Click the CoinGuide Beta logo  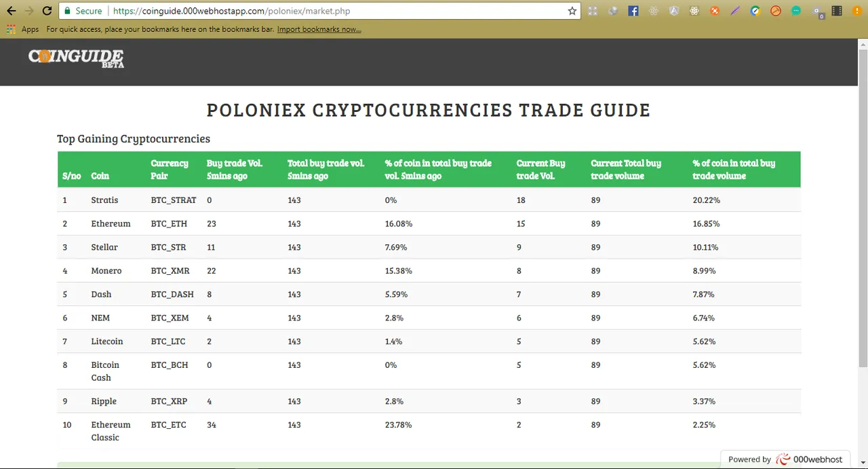point(76,58)
